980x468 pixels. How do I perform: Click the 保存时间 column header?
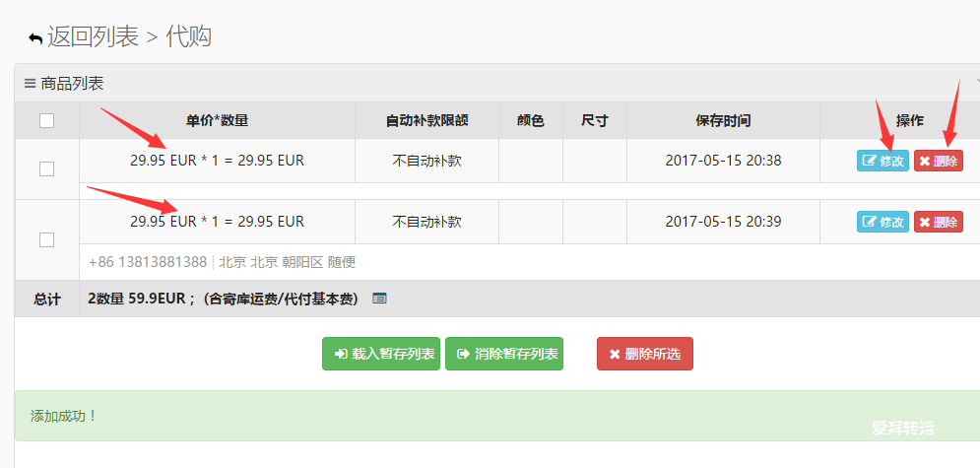[x=723, y=120]
